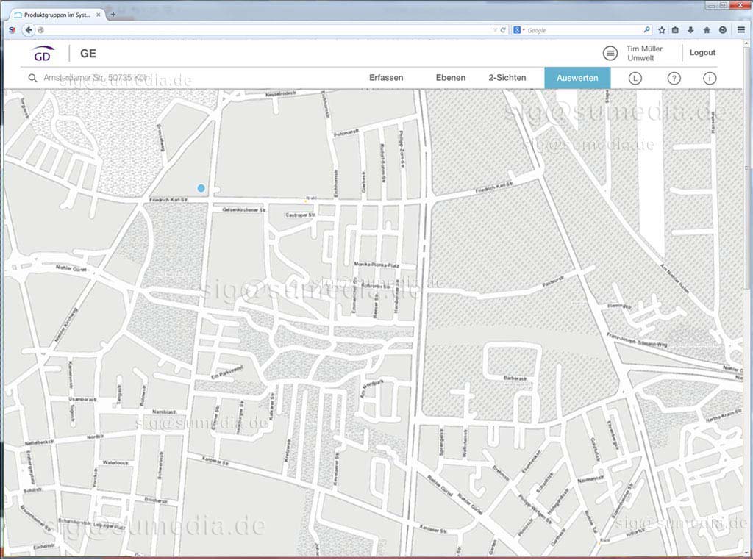Viewport: 753px width, 560px height.
Task: Select the Ebenen tab
Action: click(x=450, y=78)
